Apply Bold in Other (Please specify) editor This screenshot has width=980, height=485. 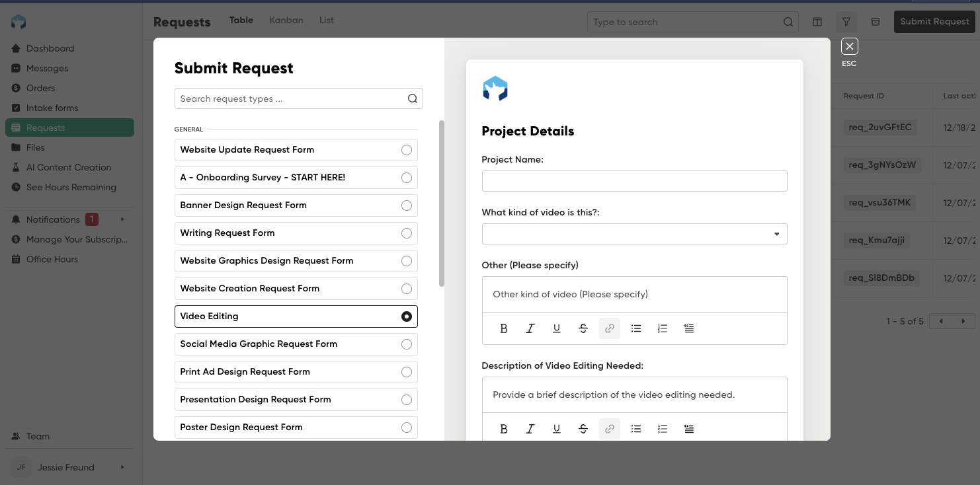pyautogui.click(x=504, y=328)
